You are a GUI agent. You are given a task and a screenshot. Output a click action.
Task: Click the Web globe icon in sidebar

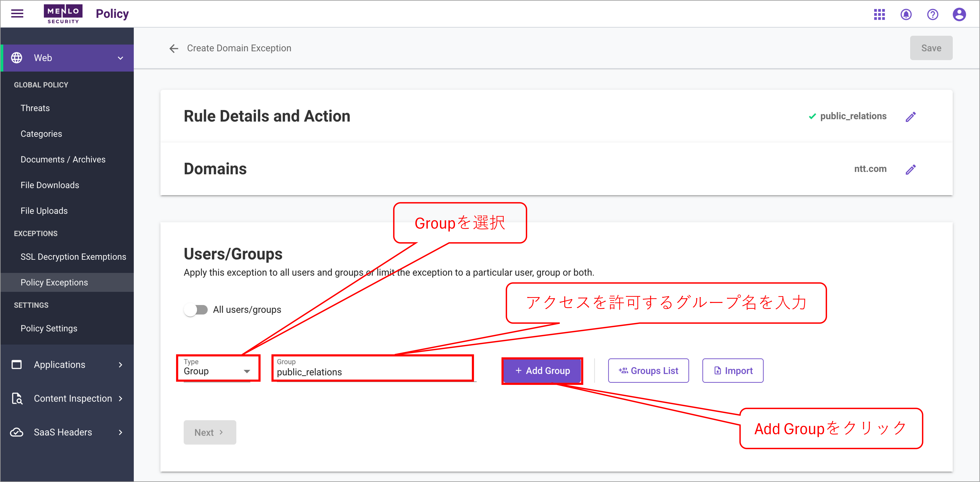tap(17, 58)
